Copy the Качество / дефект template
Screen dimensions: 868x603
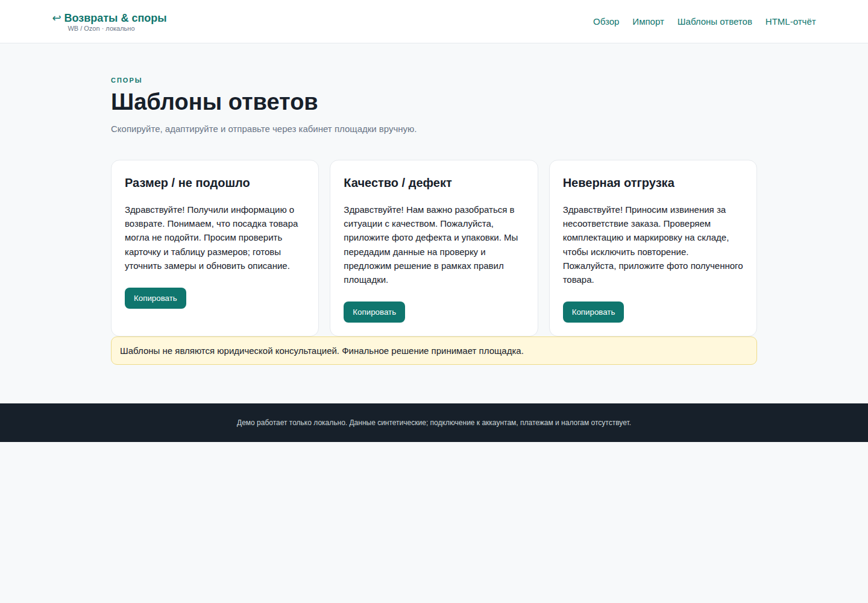coord(374,312)
